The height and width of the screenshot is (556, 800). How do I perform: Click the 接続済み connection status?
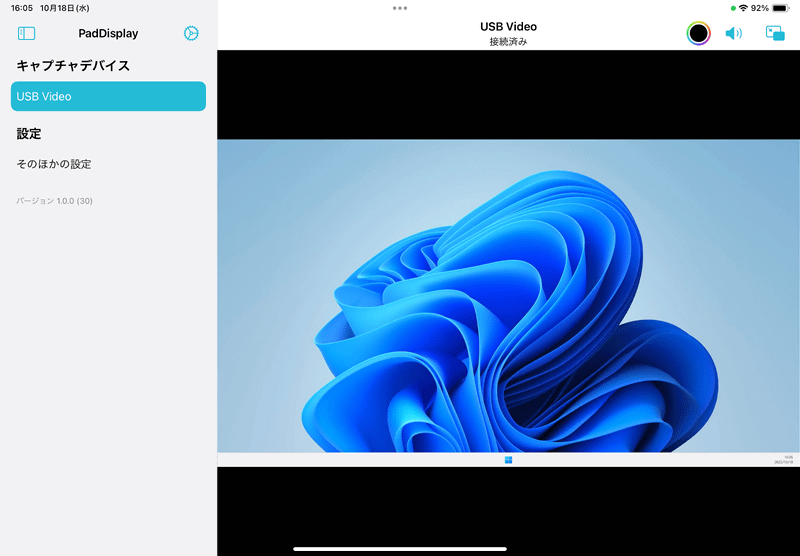[508, 42]
